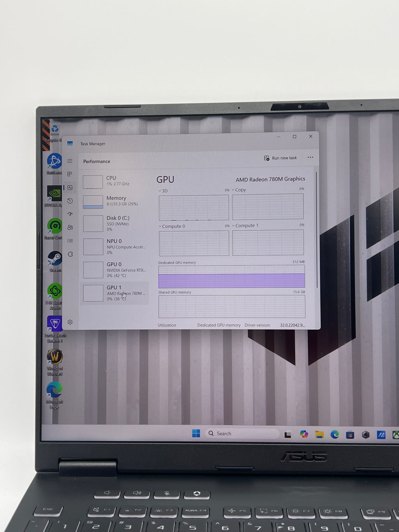Open the Startup apps page icon
The width and height of the screenshot is (399, 532).
click(x=70, y=214)
